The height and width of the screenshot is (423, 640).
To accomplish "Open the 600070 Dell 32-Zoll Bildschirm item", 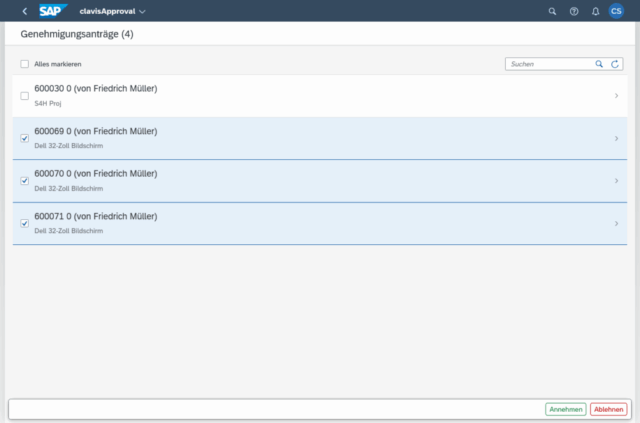I will (300, 181).
